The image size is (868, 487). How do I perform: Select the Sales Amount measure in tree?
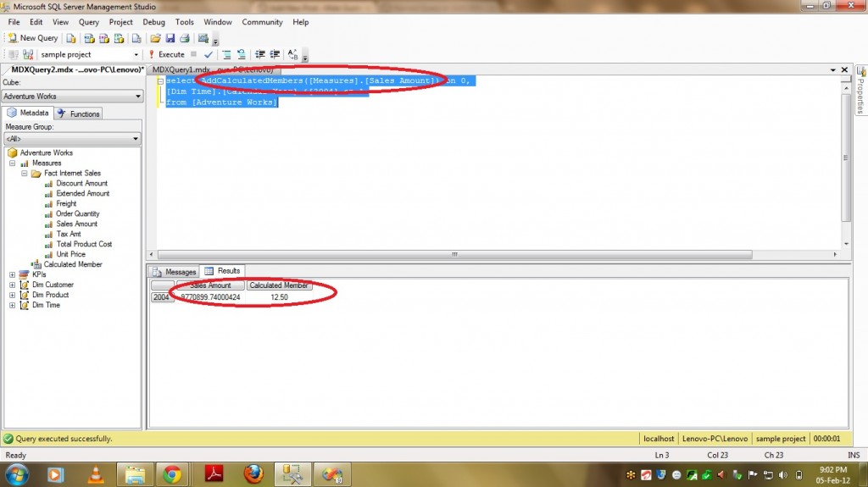[76, 224]
